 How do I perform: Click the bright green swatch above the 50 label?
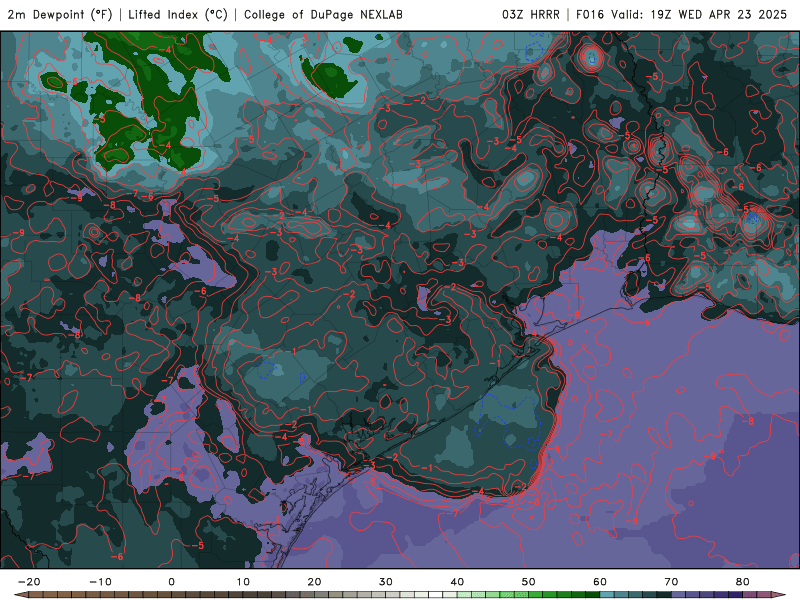536,595
